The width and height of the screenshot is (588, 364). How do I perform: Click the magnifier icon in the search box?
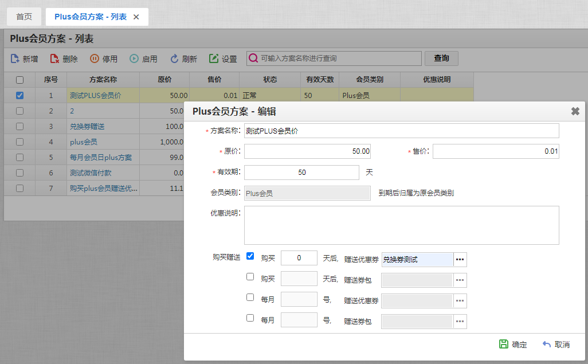(253, 58)
